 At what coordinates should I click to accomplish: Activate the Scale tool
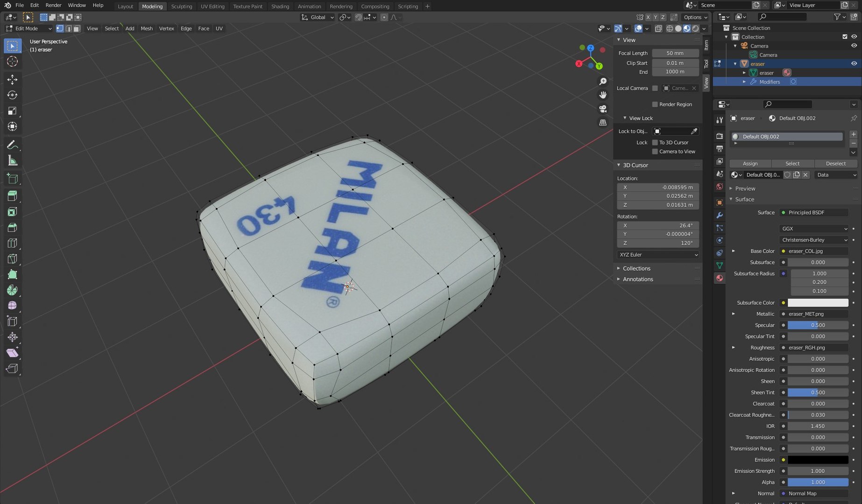pyautogui.click(x=13, y=111)
